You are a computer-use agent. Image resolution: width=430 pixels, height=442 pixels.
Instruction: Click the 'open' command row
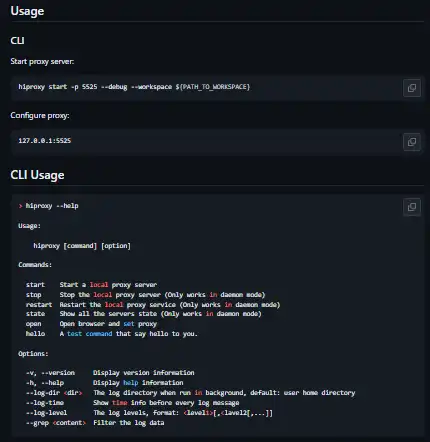(91, 324)
